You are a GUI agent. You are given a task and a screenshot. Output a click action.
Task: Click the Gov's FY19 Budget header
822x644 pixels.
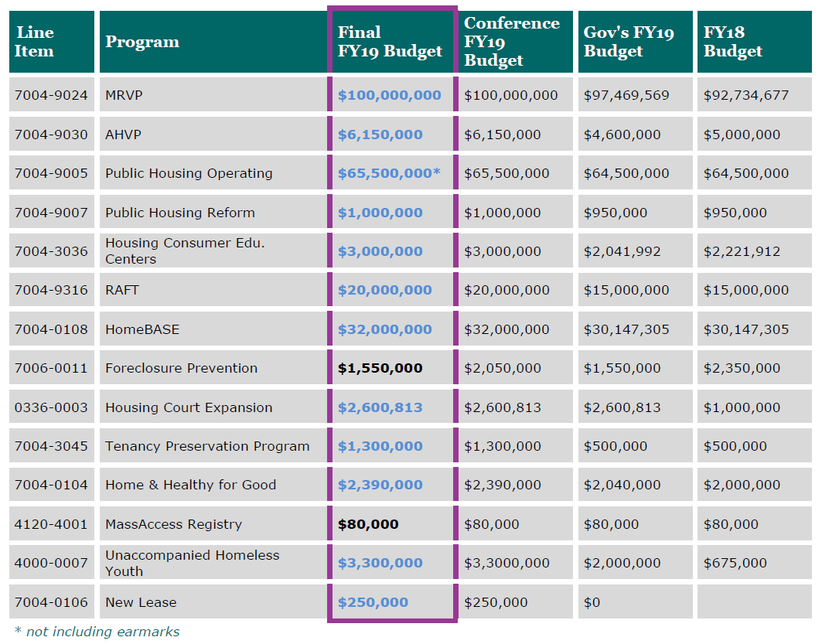point(629,42)
